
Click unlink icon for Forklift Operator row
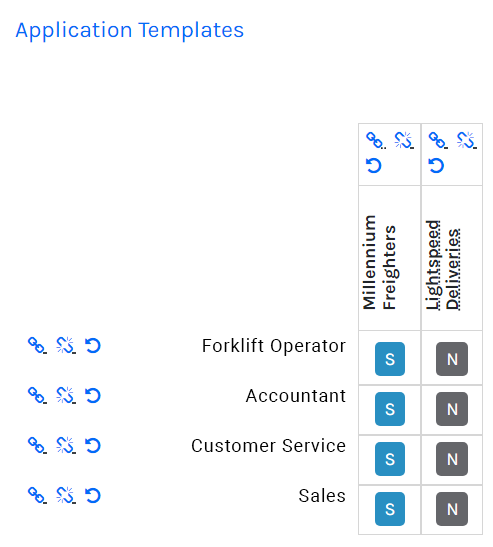(x=66, y=346)
